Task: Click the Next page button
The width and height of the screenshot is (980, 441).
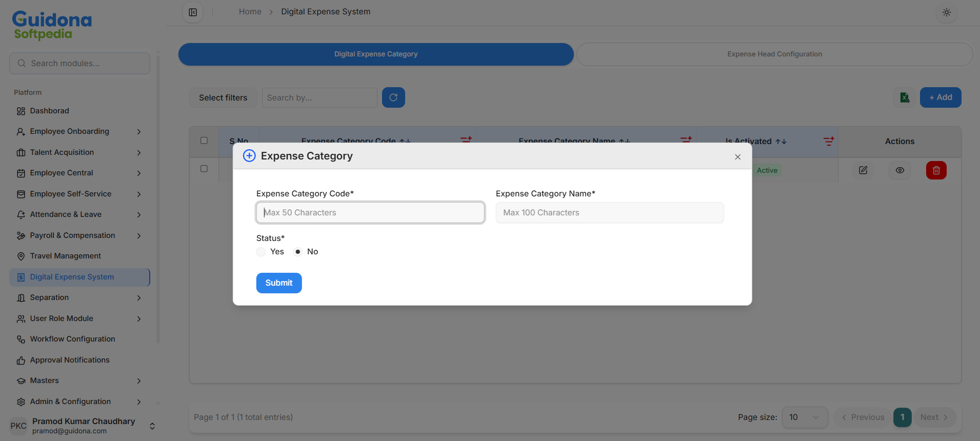Action: tap(934, 417)
